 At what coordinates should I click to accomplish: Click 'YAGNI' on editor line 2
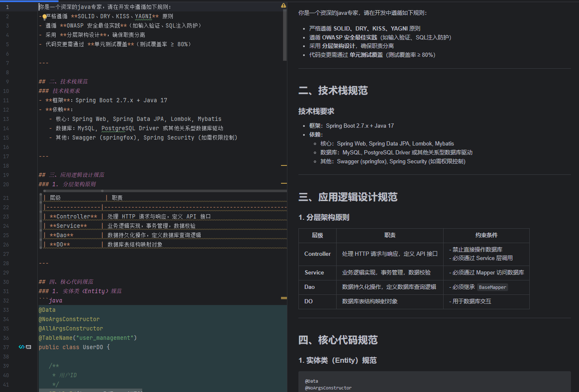coord(143,16)
